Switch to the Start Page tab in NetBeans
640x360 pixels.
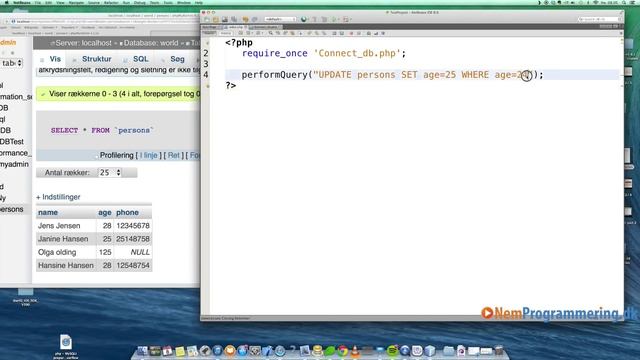pyautogui.click(x=210, y=27)
